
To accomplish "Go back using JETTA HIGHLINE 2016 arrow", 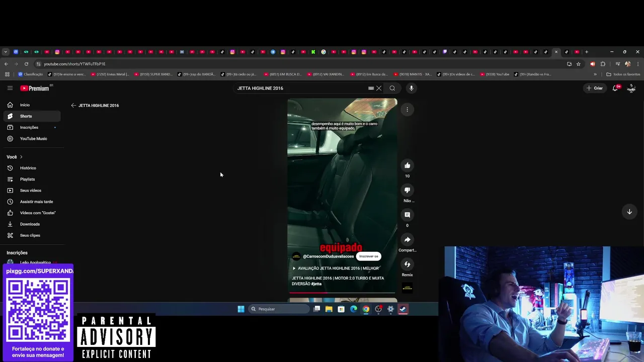I will coord(73,106).
